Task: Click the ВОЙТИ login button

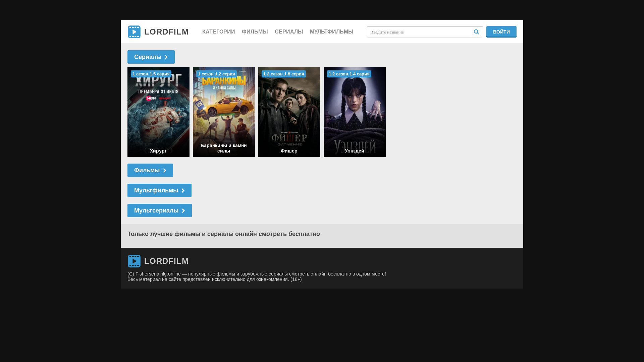Action: pos(501,32)
